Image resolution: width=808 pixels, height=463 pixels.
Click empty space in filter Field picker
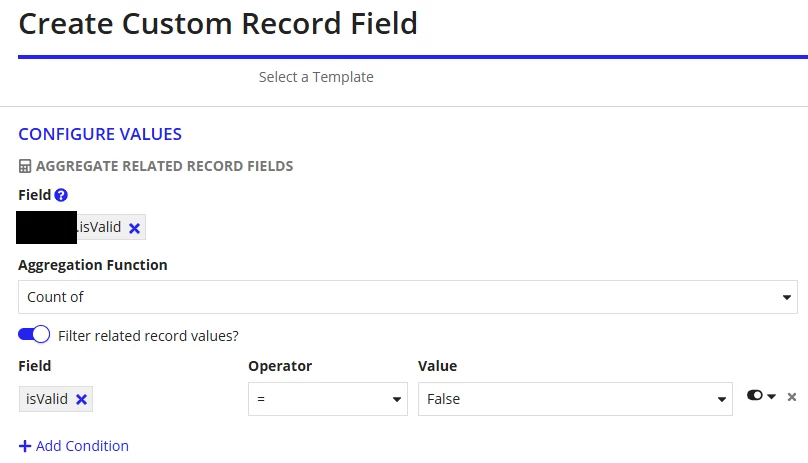[165, 399]
